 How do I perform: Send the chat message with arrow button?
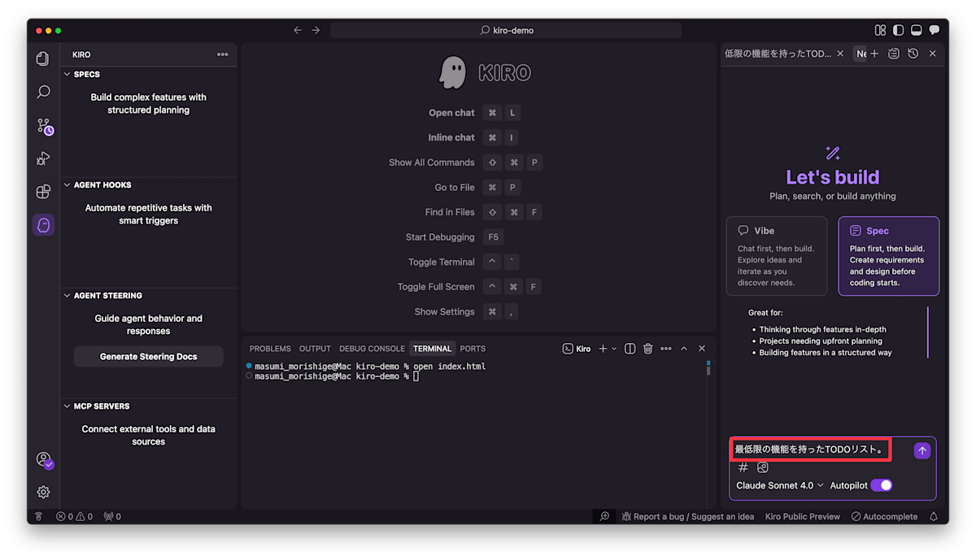pyautogui.click(x=922, y=450)
